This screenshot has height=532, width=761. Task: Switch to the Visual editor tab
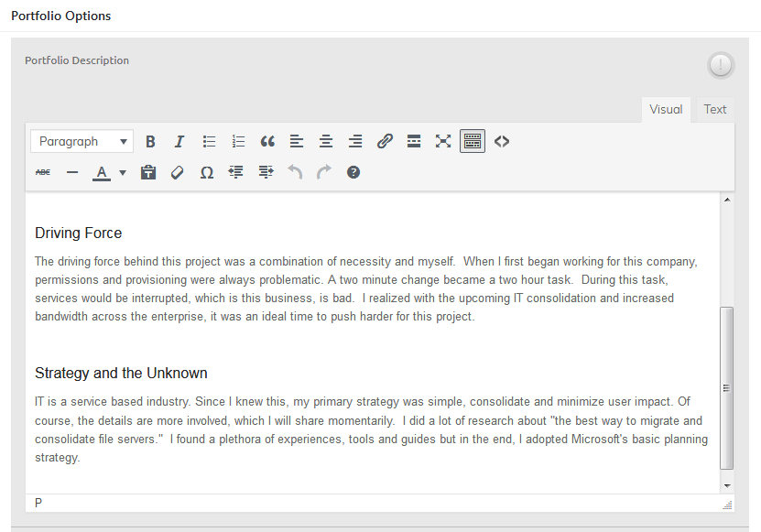pyautogui.click(x=666, y=109)
